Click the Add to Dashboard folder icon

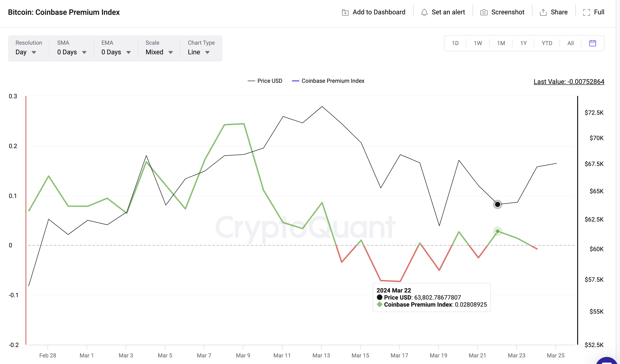(345, 12)
